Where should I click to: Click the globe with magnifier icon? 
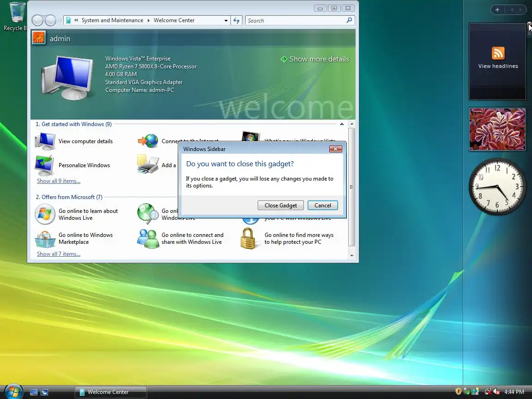pos(148,214)
